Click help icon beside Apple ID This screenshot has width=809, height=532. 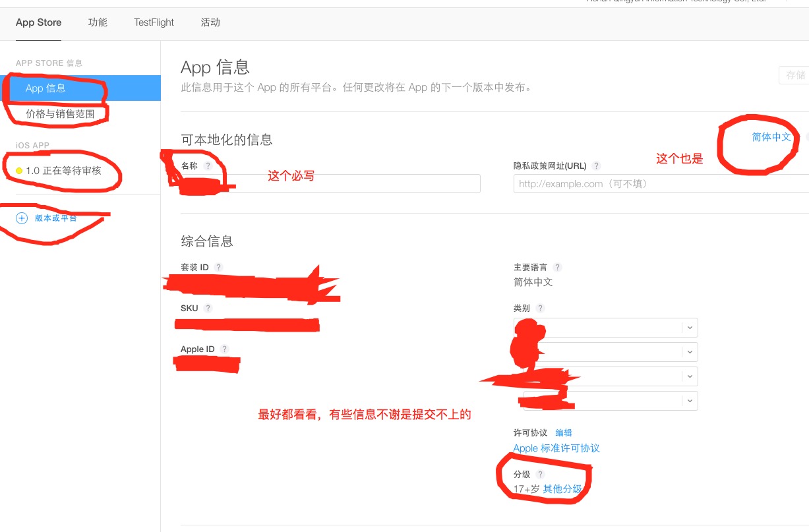tap(224, 349)
